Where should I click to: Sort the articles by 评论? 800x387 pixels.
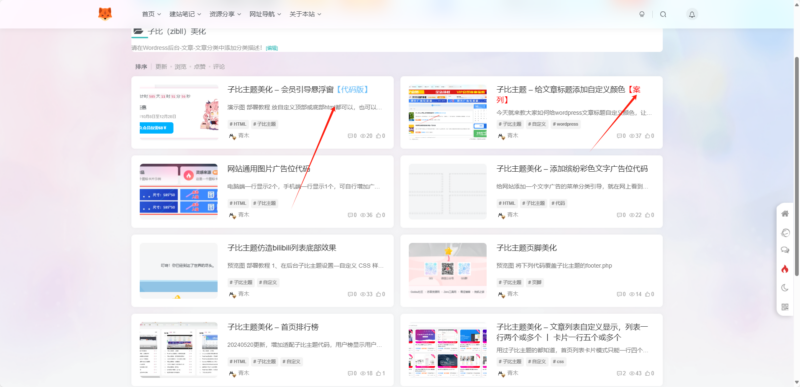tap(219, 67)
